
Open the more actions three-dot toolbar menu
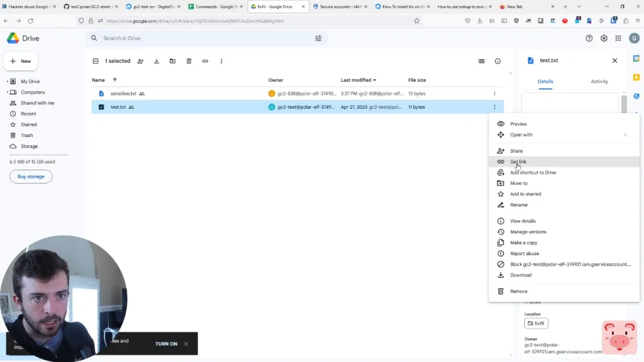[221, 61]
